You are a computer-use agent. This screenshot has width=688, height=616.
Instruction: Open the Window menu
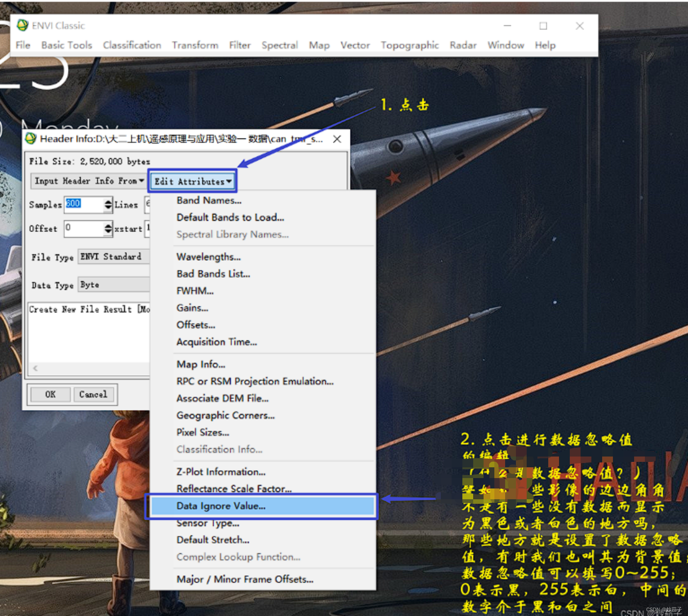pyautogui.click(x=505, y=45)
